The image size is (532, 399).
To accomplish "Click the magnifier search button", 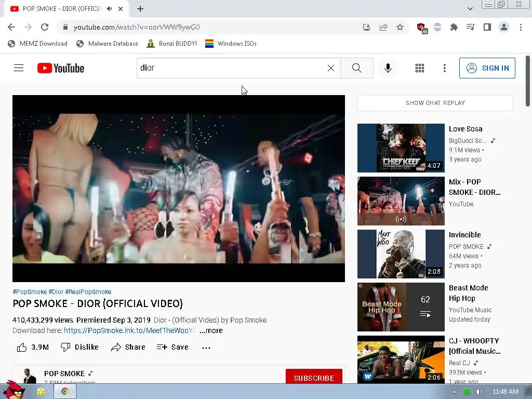I will point(356,68).
